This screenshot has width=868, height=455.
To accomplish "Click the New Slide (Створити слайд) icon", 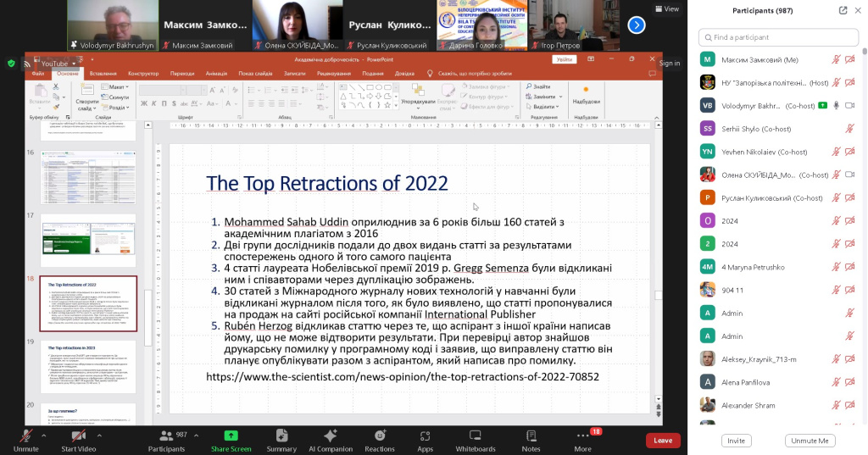I will [x=87, y=90].
